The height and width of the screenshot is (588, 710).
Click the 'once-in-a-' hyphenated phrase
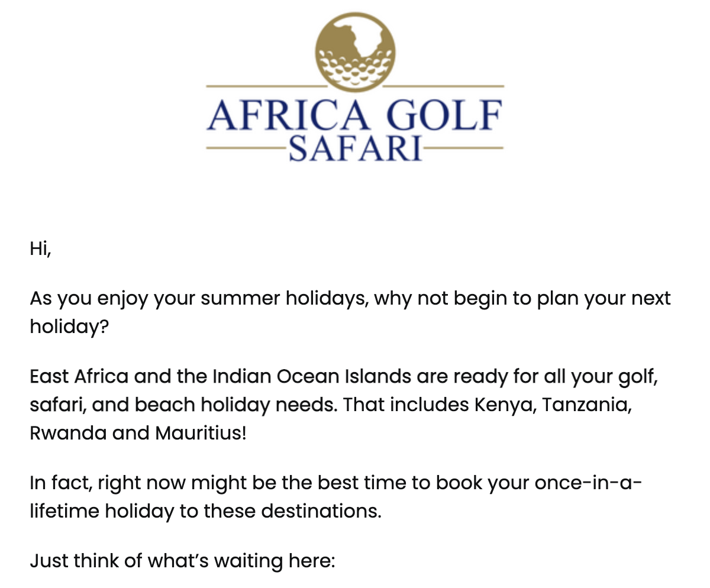(x=589, y=483)
